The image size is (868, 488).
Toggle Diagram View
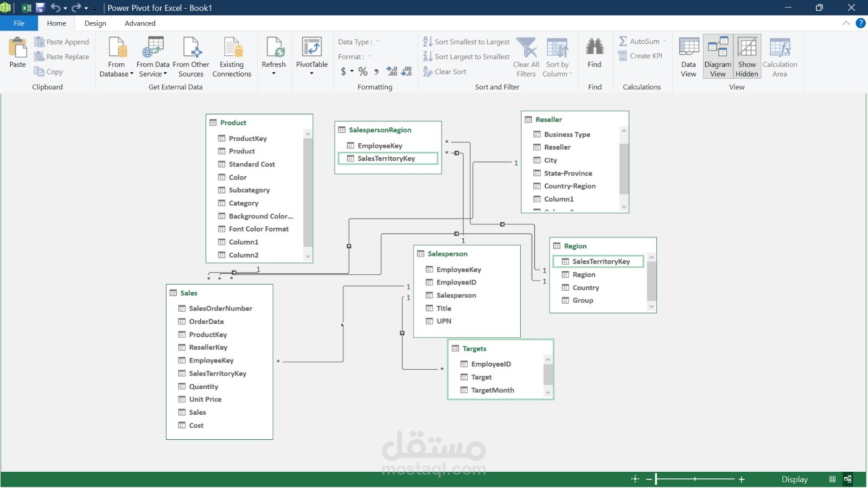[x=718, y=57]
